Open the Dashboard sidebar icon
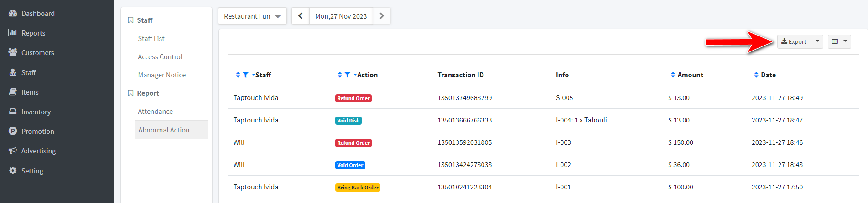Image resolution: width=868 pixels, height=203 pixels. coord(13,14)
